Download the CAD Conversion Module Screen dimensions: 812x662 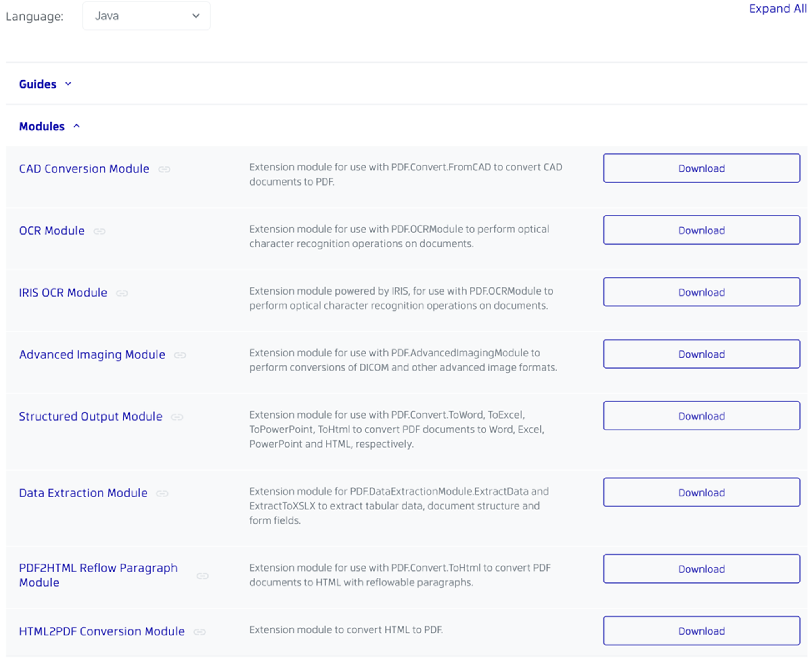coord(701,168)
